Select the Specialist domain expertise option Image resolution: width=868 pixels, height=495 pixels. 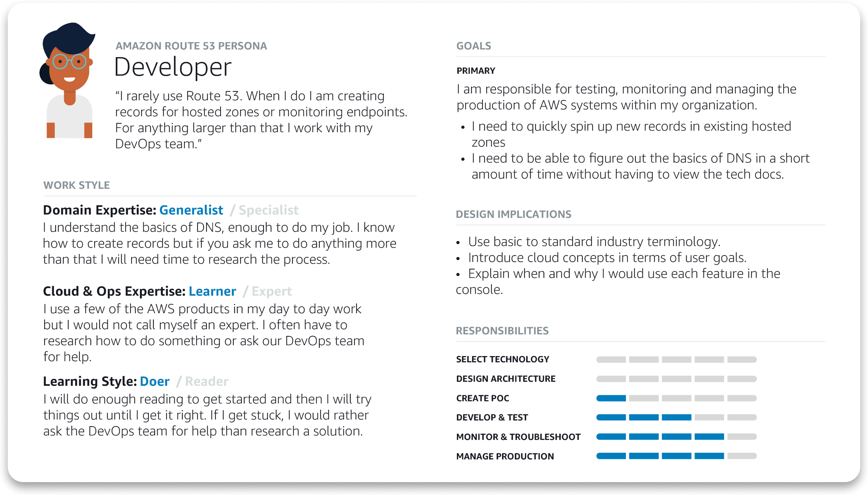click(x=268, y=210)
